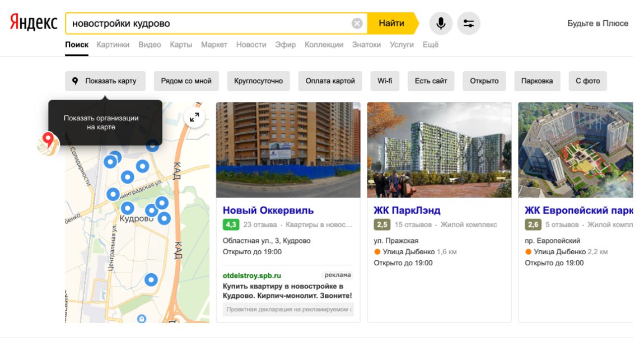The width and height of the screenshot is (644, 346).
Task: Open 'Будьте в Плюсе' link
Action: [x=598, y=24]
